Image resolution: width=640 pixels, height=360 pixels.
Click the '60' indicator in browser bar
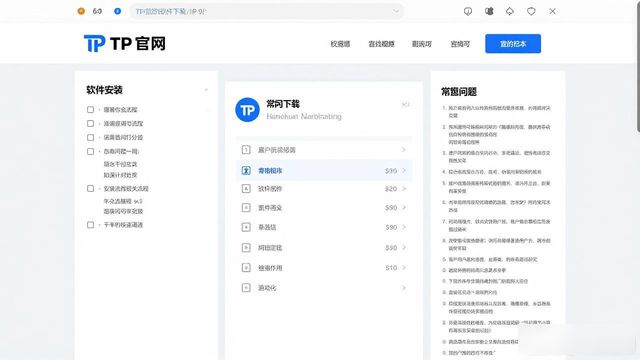97,11
